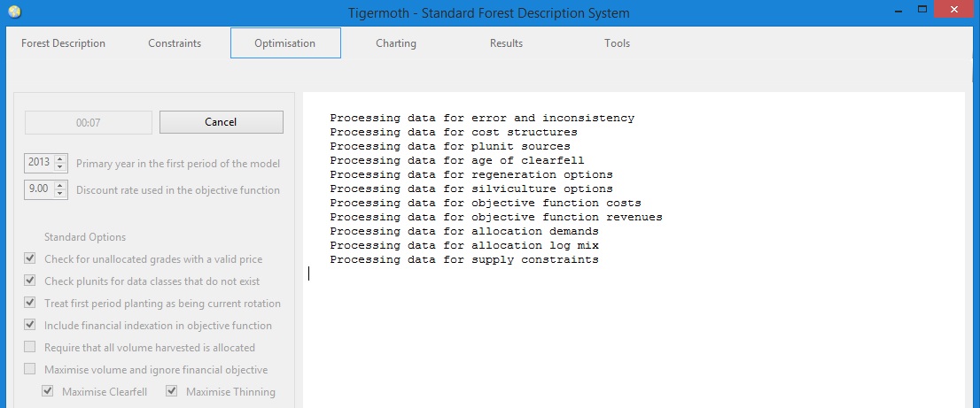This screenshot has height=408, width=980.
Task: Enable Require that all volume harvested is allocated
Action: point(30,347)
